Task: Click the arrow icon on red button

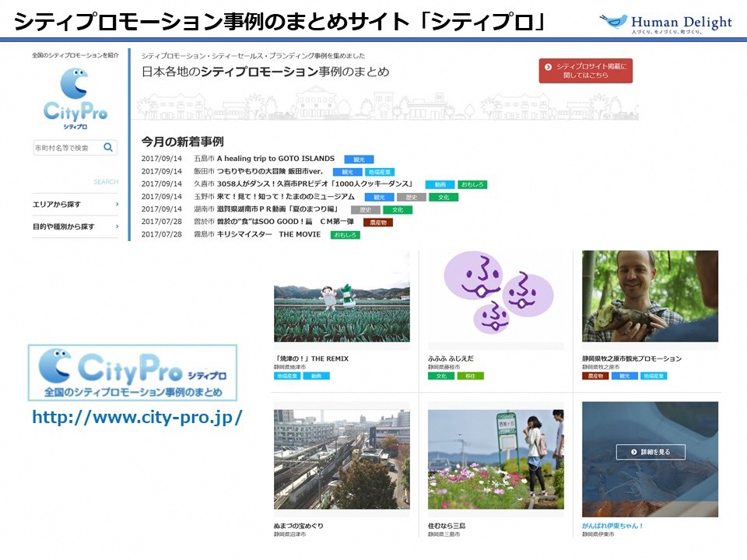Action: [548, 67]
